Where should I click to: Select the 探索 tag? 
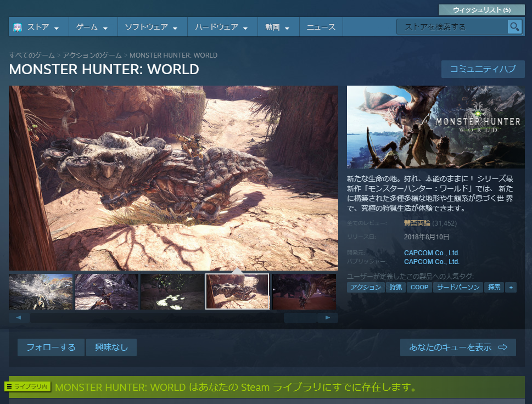coord(494,287)
